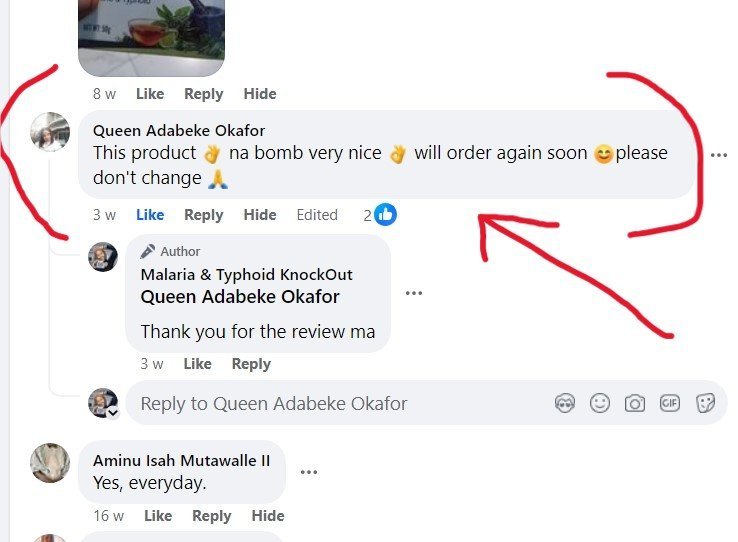Reply to Queen Adabeke Okafor's 3 w comment
Screen dimensions: 738x542
(203, 215)
